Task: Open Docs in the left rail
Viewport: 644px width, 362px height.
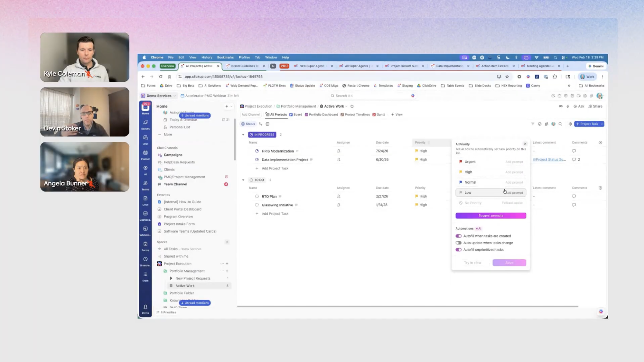Action: pyautogui.click(x=145, y=200)
